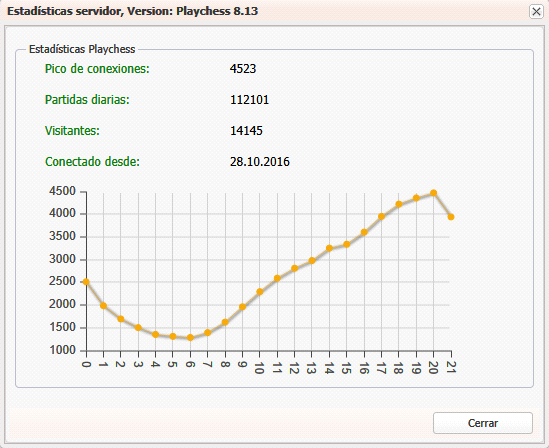Click the 4500 y-axis label
Screen dimensions: 549x448
click(62, 191)
